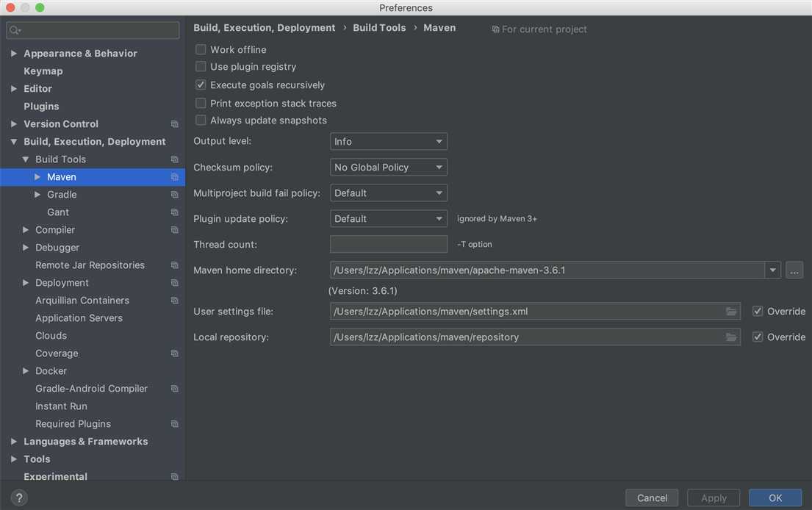
Task: Uncheck Execute goals recursively
Action: [x=201, y=85]
